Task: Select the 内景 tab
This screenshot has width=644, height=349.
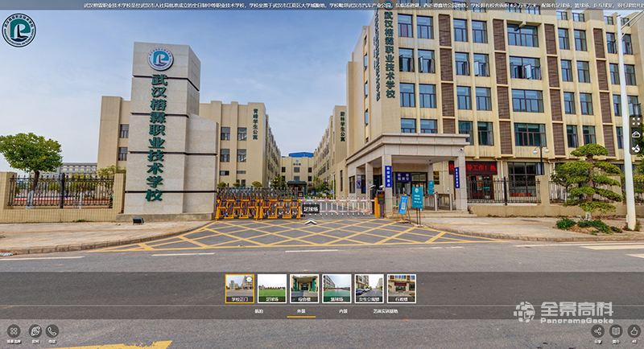Action: pyautogui.click(x=343, y=311)
